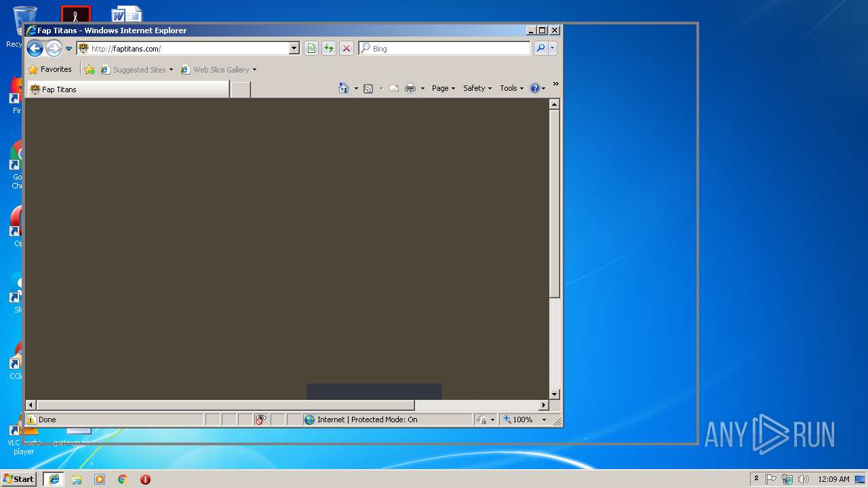
Task: Add page to Favorites bar icon
Action: (x=90, y=69)
